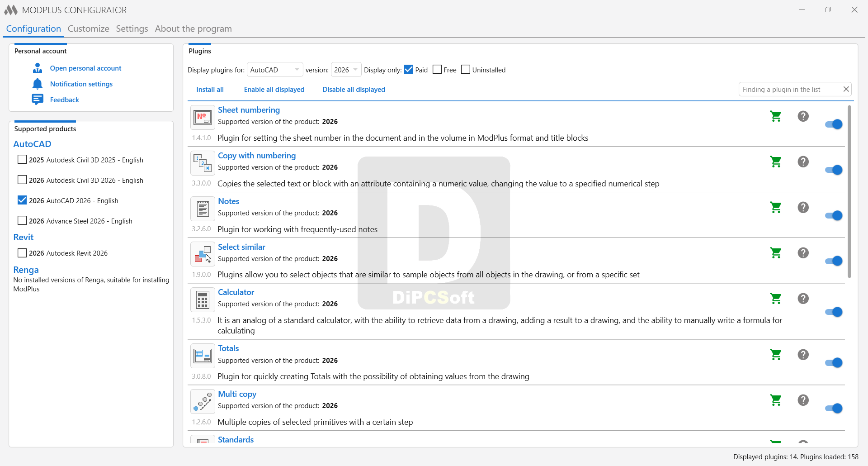
Task: Disable the Totals plugin toggle
Action: coord(834,363)
